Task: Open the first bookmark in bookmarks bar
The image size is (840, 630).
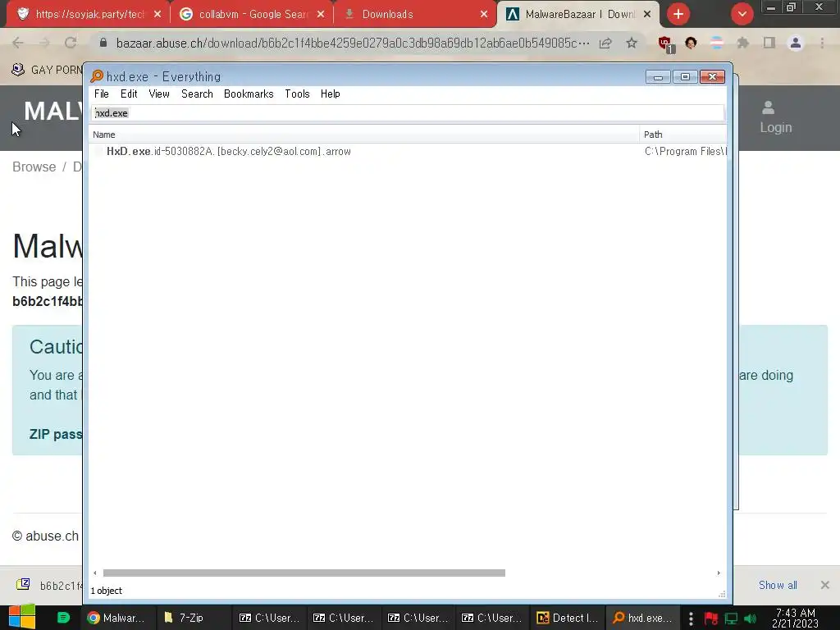Action: 47,70
